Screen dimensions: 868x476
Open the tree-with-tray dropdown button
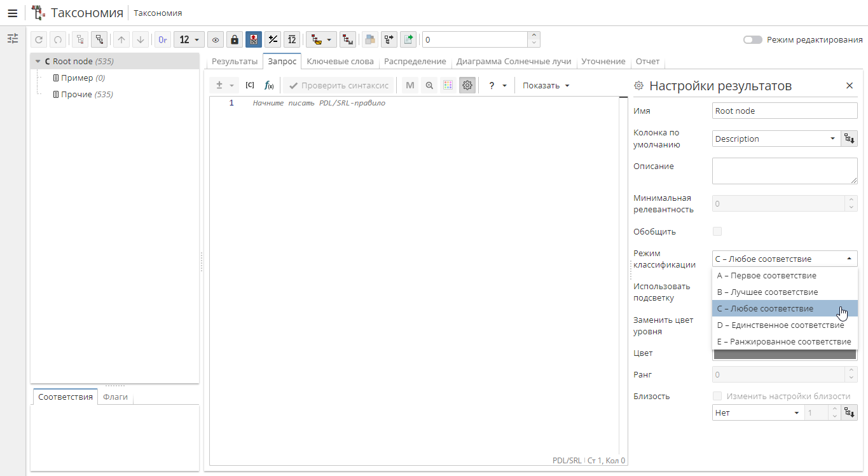point(321,39)
